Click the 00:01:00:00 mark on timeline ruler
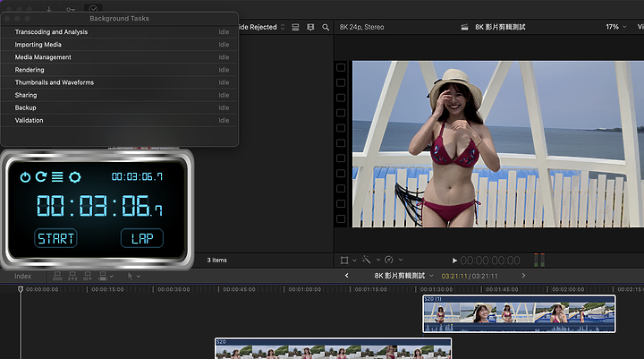 pyautogui.click(x=305, y=289)
